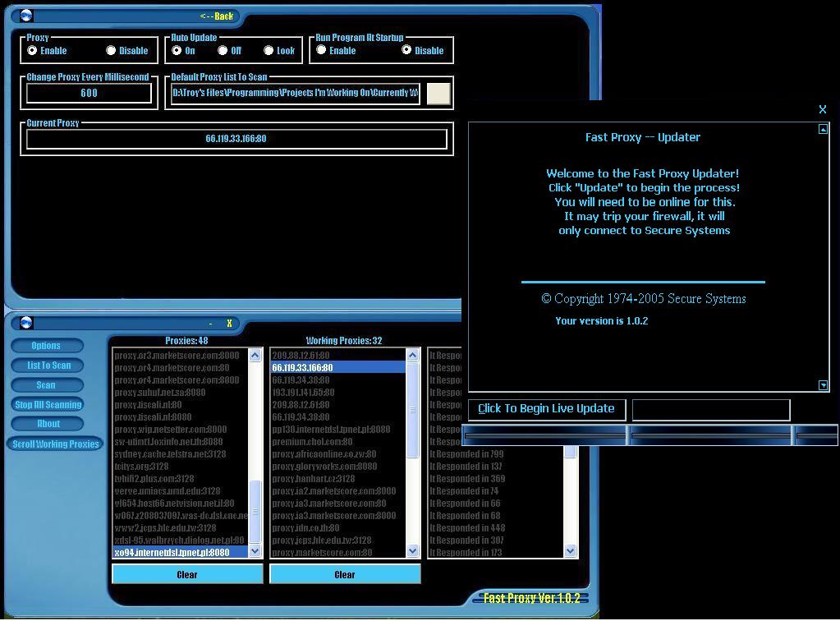The height and width of the screenshot is (621, 840).
Task: Click the globe icon above the Options button
Action: pyautogui.click(x=25, y=323)
